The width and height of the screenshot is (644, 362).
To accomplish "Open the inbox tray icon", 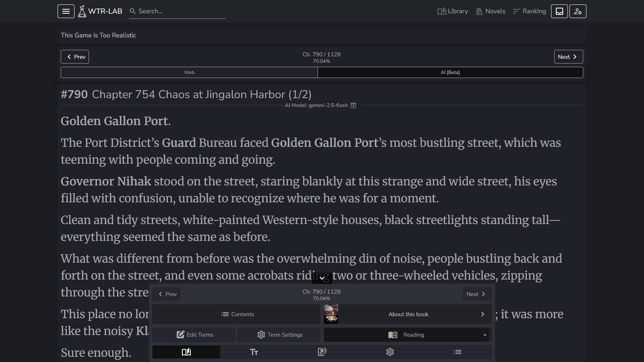I will pos(559,11).
